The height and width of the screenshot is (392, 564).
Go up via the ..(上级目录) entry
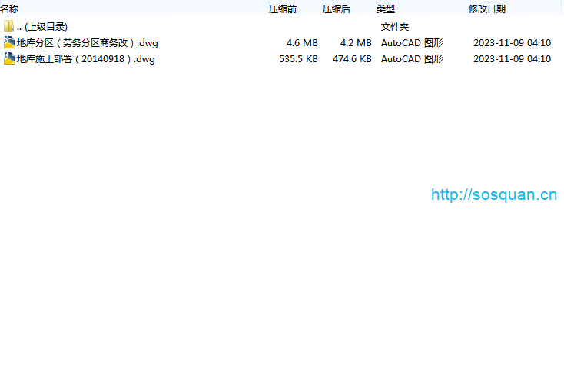click(41, 27)
